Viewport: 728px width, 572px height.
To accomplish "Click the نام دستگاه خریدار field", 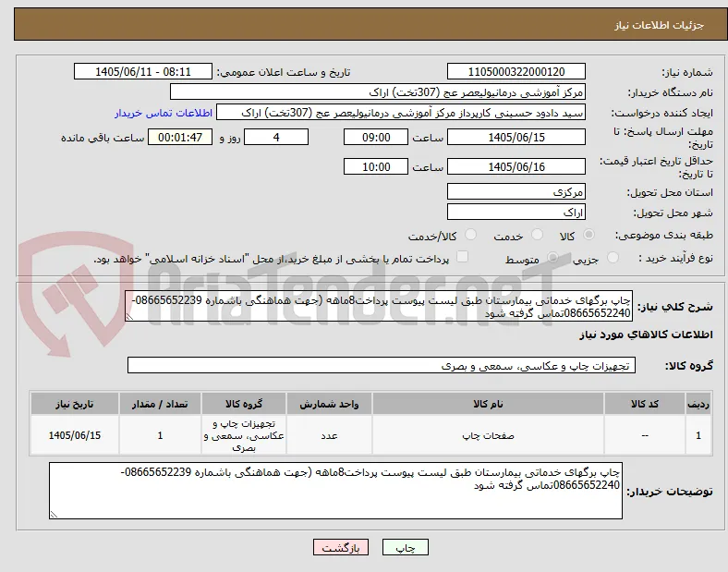I will 378,91.
